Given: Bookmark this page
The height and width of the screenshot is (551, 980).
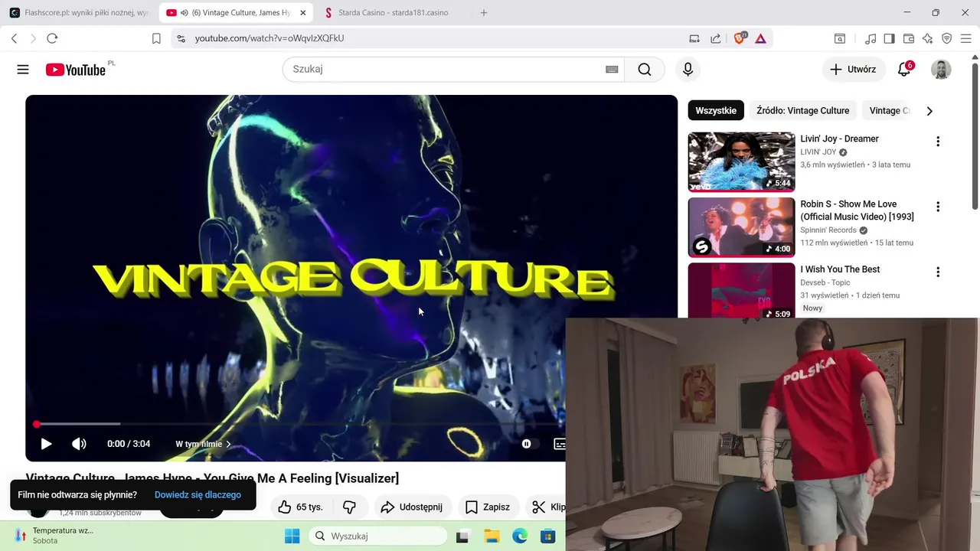Looking at the screenshot, I should coord(156,38).
